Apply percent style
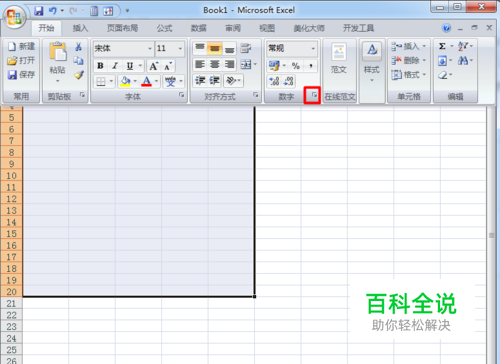Viewport: 500px width, 364px height. (296, 66)
